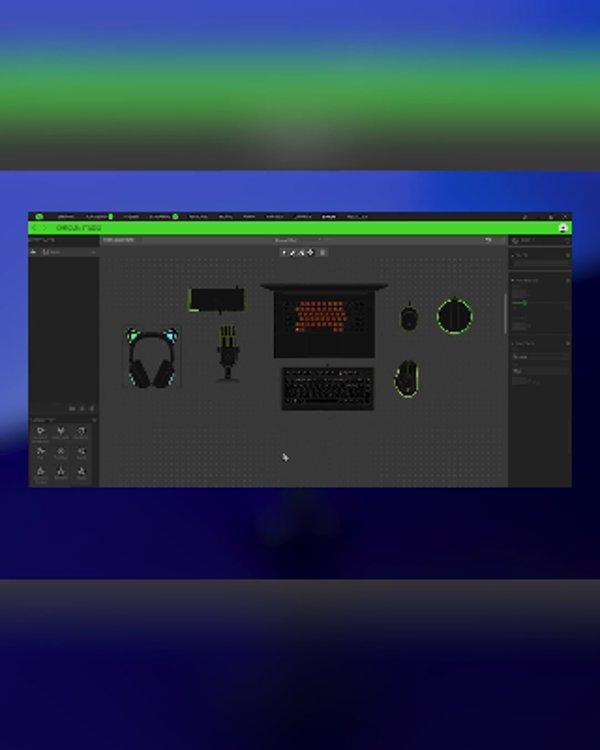Collapse the third section in right properties panel
The image size is (600, 750).
tap(513, 343)
